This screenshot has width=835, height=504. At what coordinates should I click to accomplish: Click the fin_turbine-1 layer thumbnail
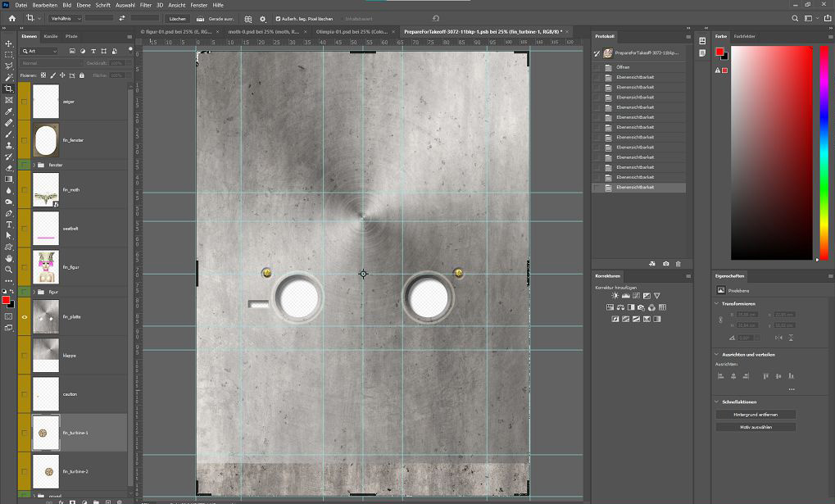[46, 433]
